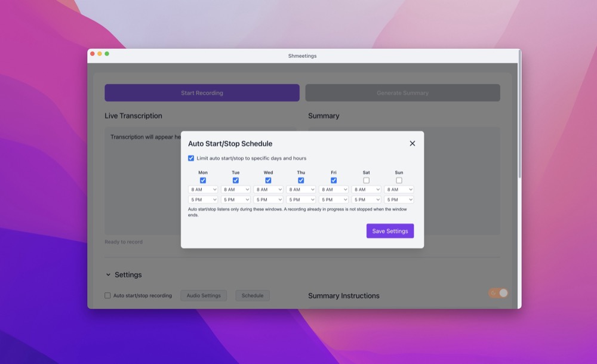Click the Save Settings button
This screenshot has width=597, height=364.
pyautogui.click(x=390, y=231)
